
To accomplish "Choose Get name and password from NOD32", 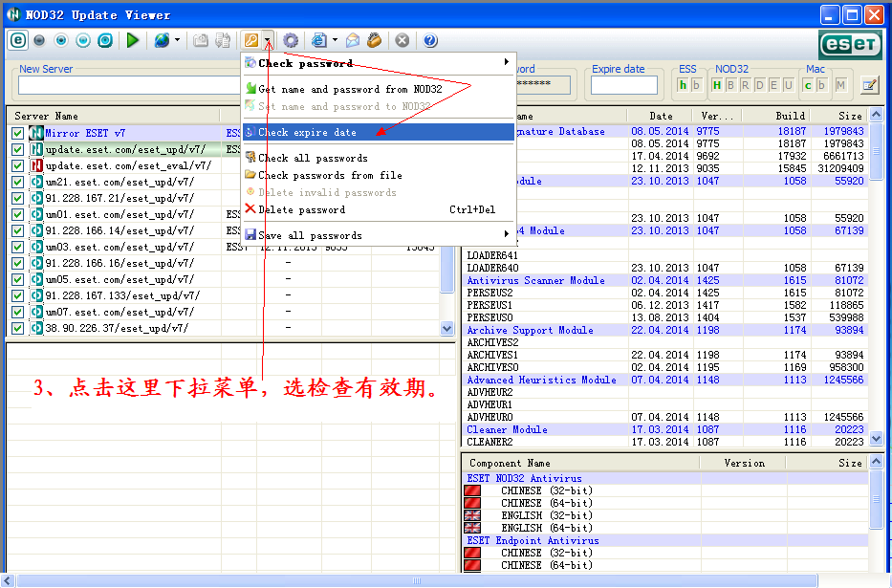I will [x=379, y=89].
